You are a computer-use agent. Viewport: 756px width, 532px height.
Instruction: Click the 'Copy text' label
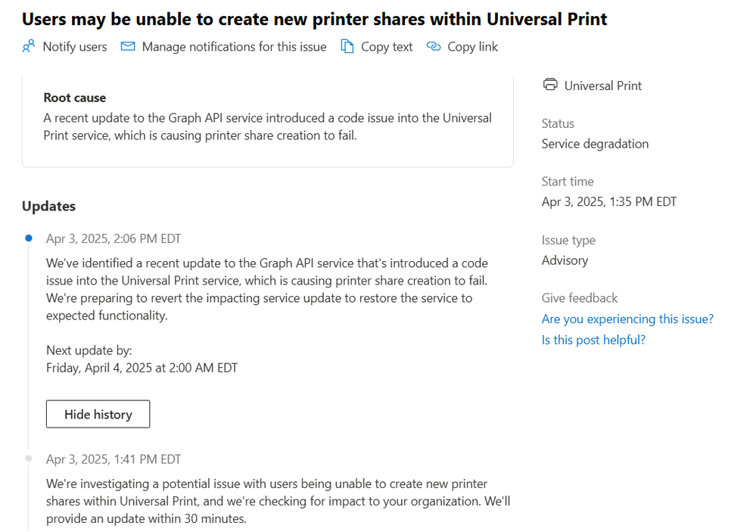(387, 47)
